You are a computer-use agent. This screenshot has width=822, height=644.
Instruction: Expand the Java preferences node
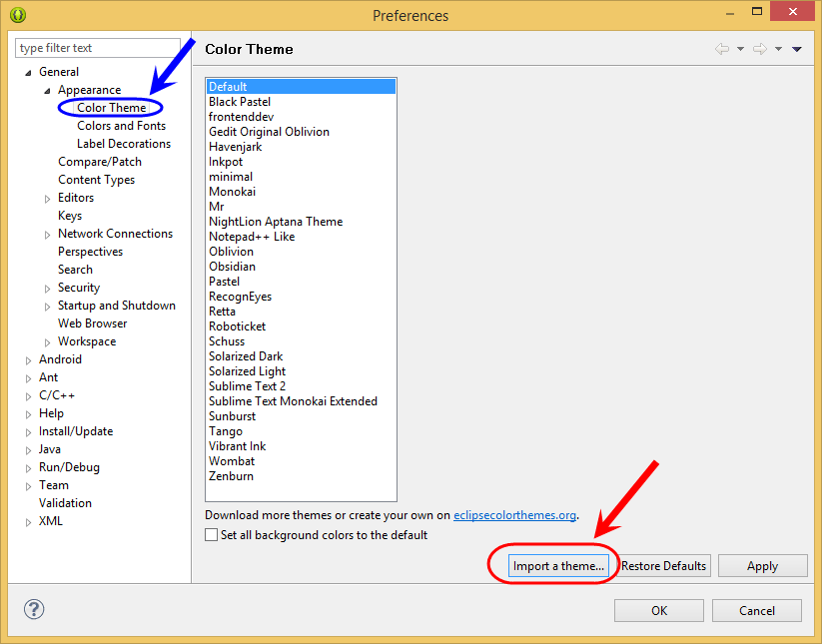(28, 450)
